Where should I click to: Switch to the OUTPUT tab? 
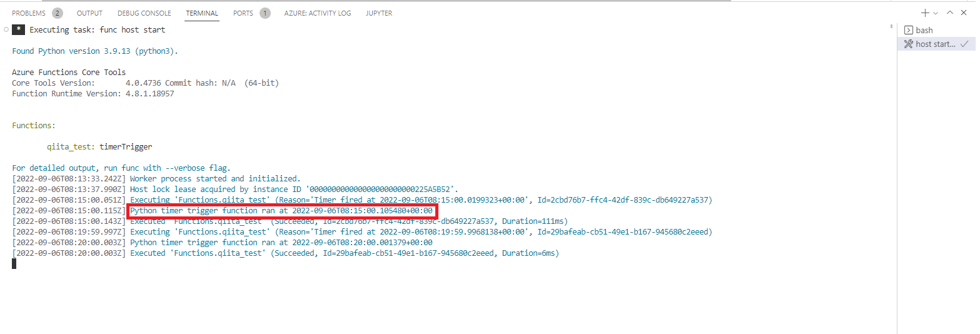[89, 13]
